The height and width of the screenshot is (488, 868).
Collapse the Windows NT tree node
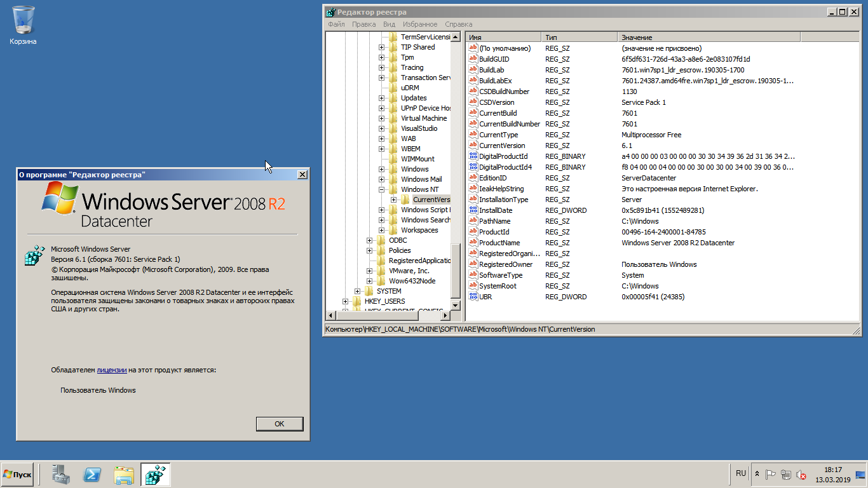tap(381, 189)
